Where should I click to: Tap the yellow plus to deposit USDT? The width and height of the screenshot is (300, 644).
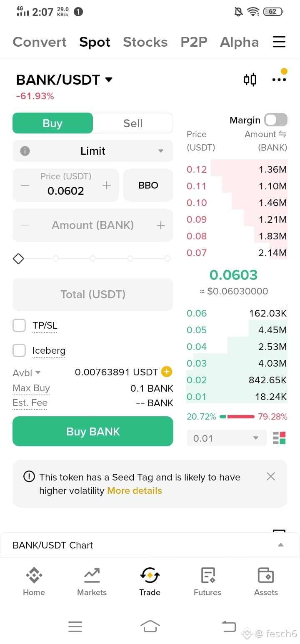point(167,372)
